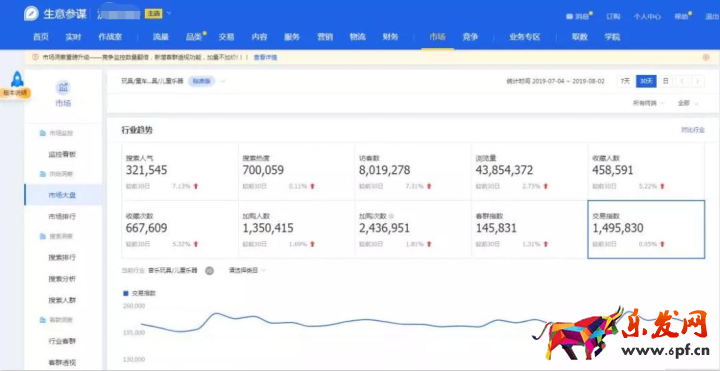
Task: Open the 全部 filter dropdown
Action: click(x=688, y=103)
